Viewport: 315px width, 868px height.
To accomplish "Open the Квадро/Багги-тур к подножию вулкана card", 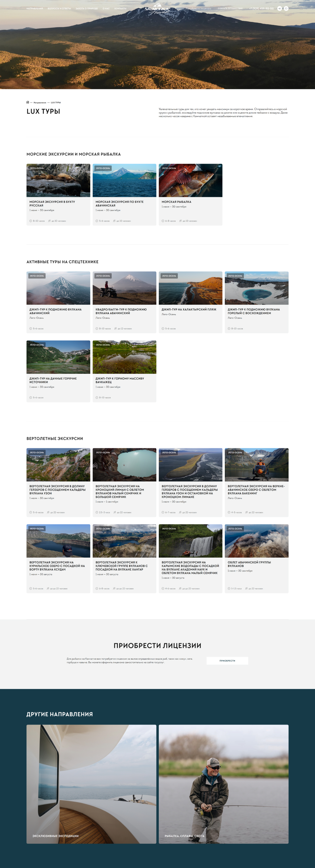I will click(124, 302).
